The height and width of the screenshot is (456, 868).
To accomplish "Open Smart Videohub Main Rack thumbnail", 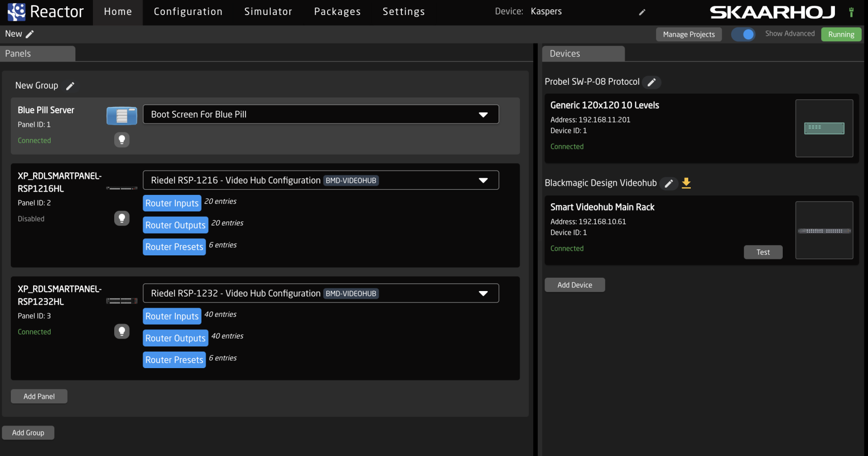I will pyautogui.click(x=824, y=230).
